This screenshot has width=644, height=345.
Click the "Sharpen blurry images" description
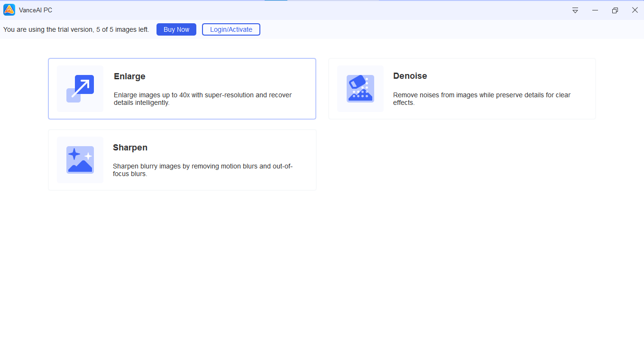[x=202, y=170]
